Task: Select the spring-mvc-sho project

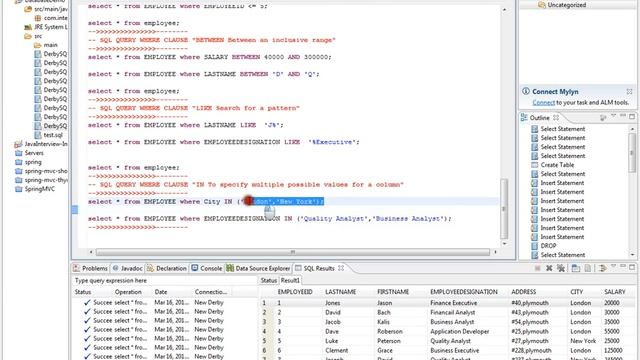Action: (x=46, y=171)
